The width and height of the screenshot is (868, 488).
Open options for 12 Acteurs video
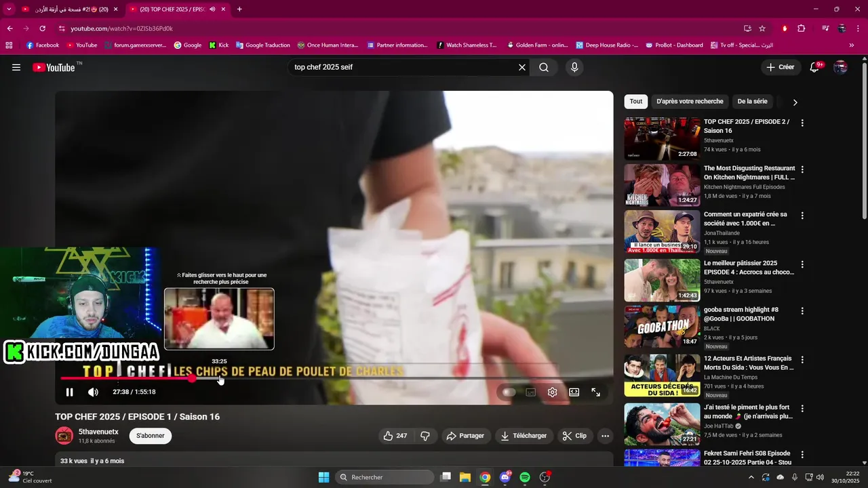802,359
